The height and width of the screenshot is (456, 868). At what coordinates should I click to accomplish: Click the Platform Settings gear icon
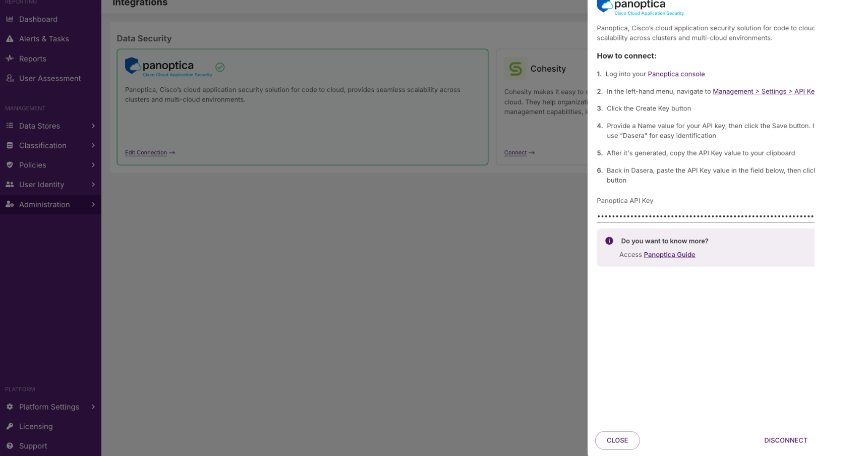pos(10,407)
